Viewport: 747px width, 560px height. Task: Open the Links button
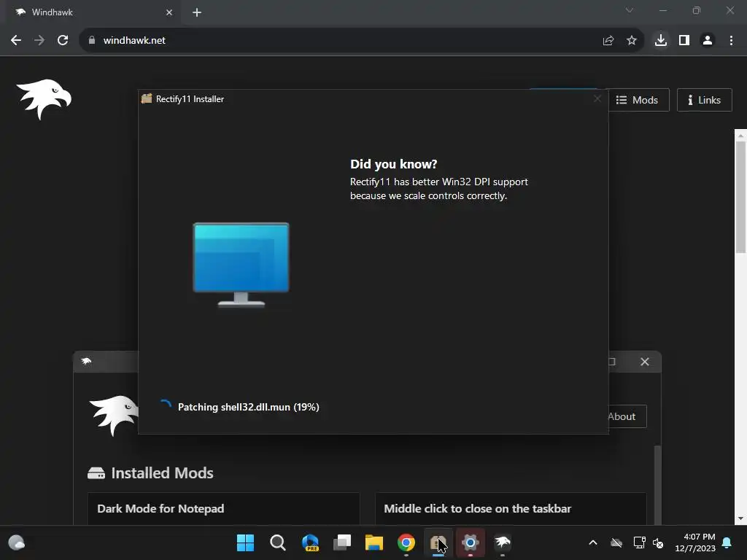pos(704,100)
